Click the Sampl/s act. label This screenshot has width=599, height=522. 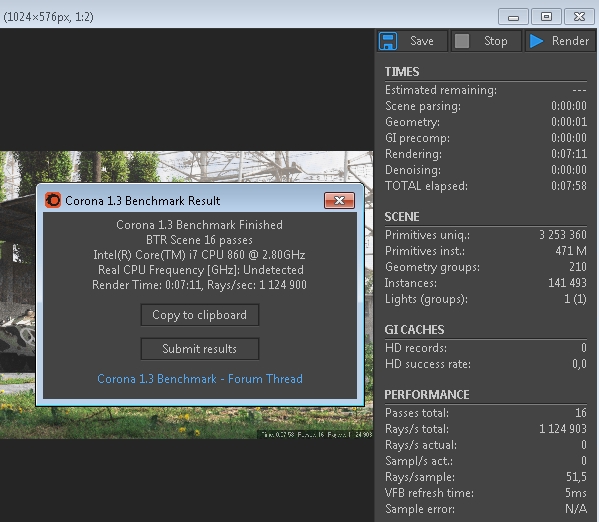click(419, 461)
